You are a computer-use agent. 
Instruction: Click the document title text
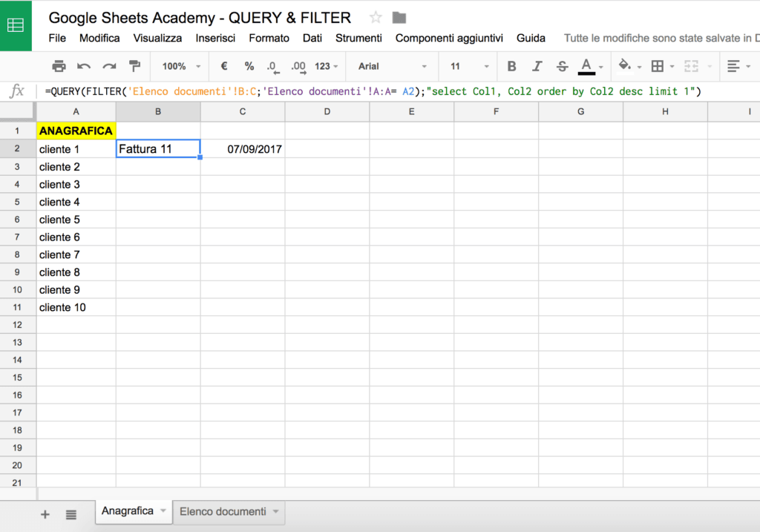200,18
